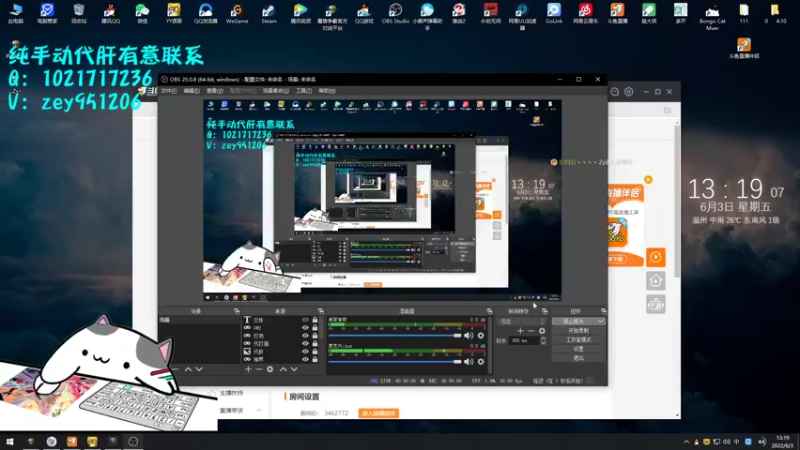Open 设置 settings in OBS controls

click(x=578, y=349)
